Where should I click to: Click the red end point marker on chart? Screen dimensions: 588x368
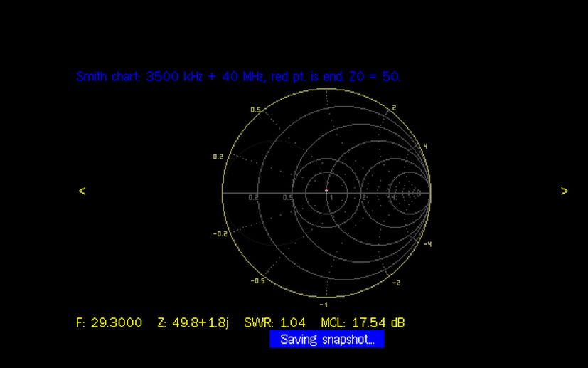pos(326,191)
